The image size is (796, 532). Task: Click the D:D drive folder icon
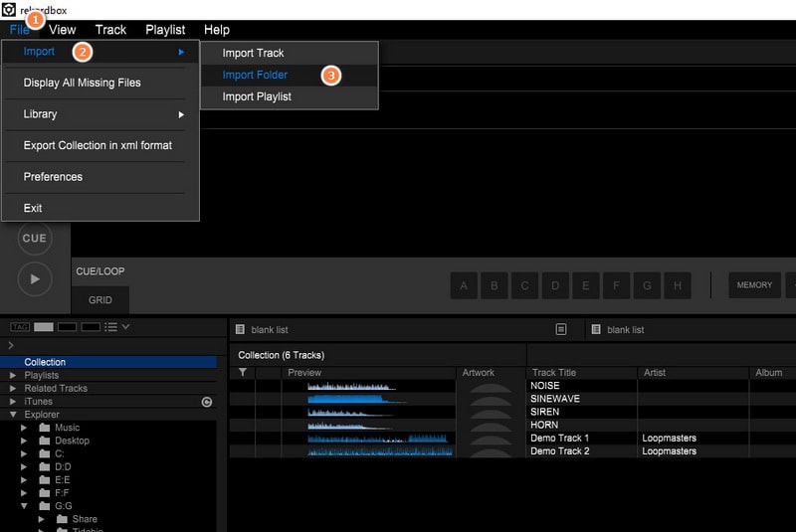tap(45, 466)
